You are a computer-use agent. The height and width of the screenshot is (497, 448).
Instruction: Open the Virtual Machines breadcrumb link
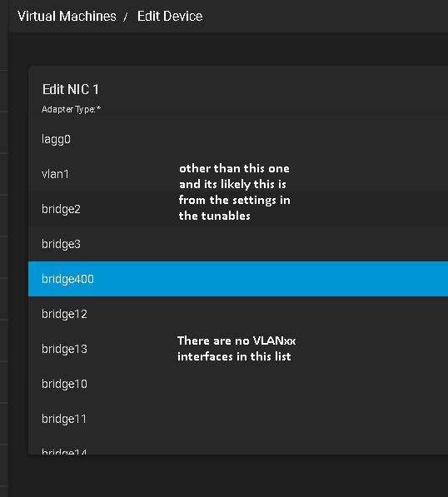point(67,16)
